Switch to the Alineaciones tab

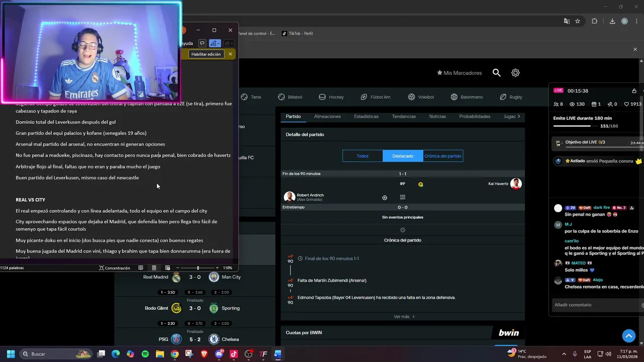[x=328, y=117]
